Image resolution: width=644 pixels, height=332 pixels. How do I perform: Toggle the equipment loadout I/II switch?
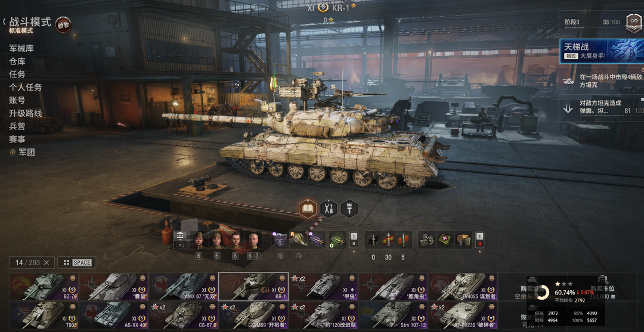tap(354, 240)
